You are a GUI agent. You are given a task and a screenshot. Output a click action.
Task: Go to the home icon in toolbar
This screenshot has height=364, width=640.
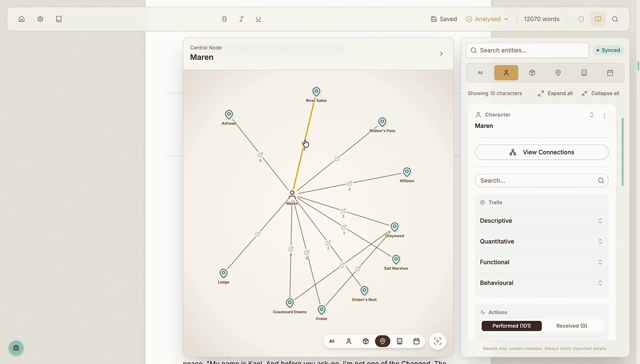[x=22, y=19]
